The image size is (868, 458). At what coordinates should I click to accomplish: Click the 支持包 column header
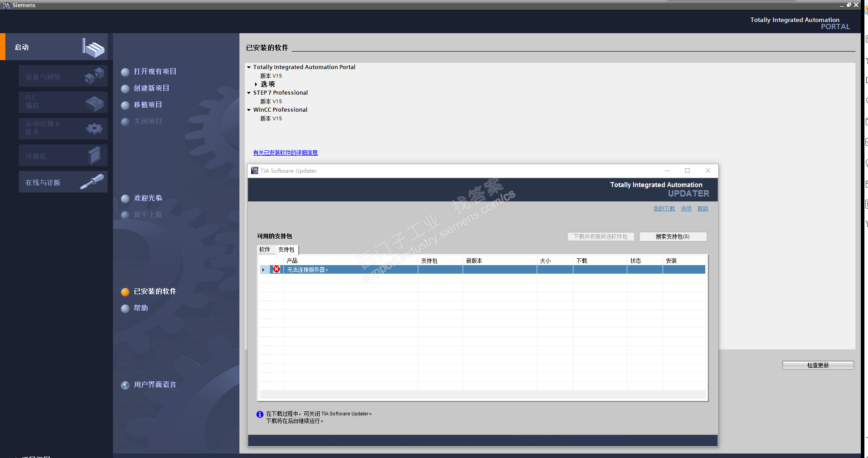coord(440,261)
